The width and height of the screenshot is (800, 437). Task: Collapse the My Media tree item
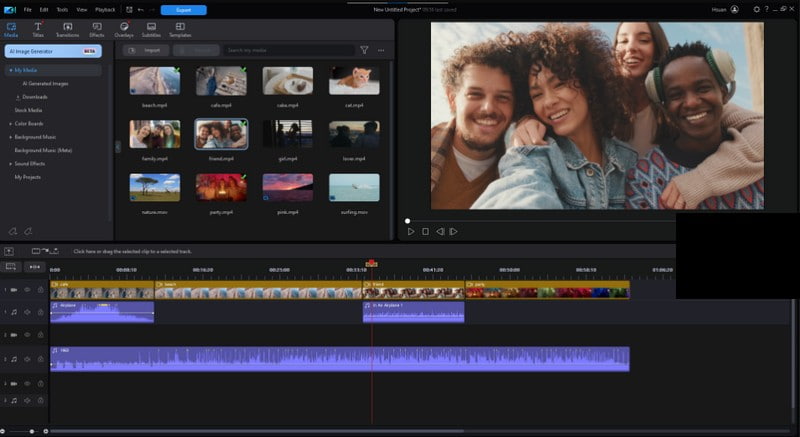10,71
